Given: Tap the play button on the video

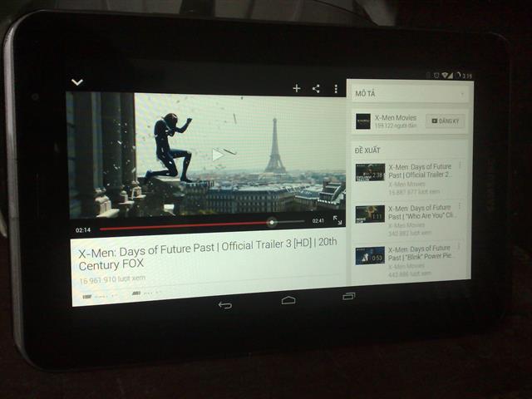Looking at the screenshot, I should click(x=218, y=155).
